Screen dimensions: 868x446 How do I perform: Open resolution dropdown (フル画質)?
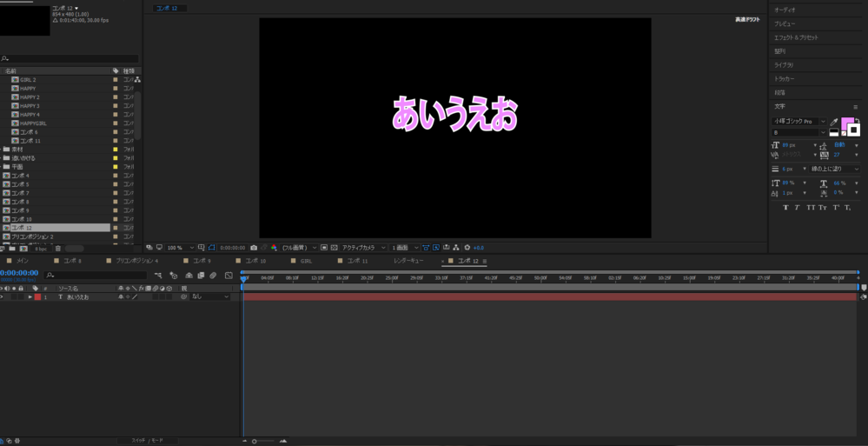pos(299,248)
